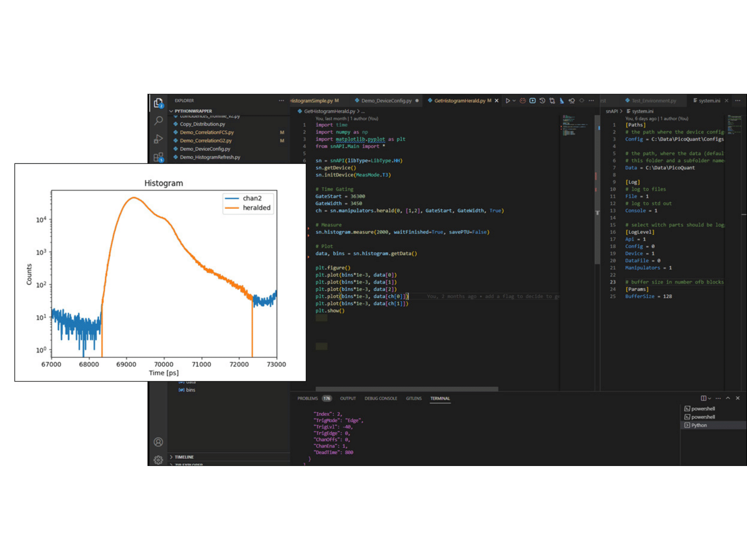
Task: Switch to the TERMINAL tab
Action: coord(440,398)
